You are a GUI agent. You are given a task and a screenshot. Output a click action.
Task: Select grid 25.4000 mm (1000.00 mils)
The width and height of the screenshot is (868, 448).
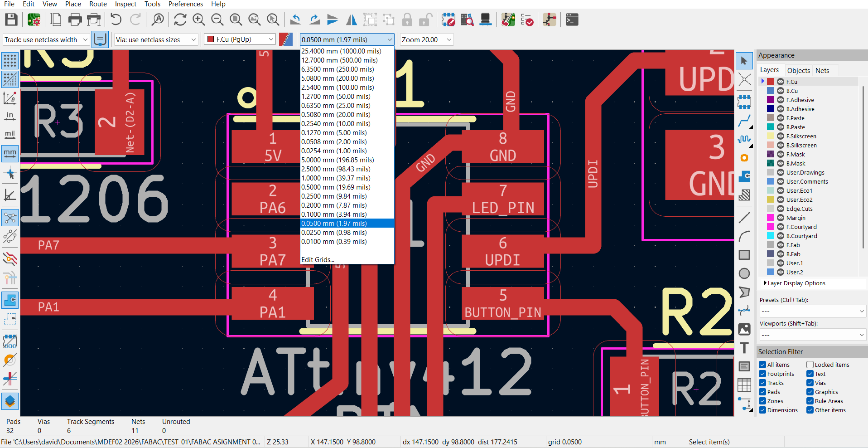tap(347, 51)
